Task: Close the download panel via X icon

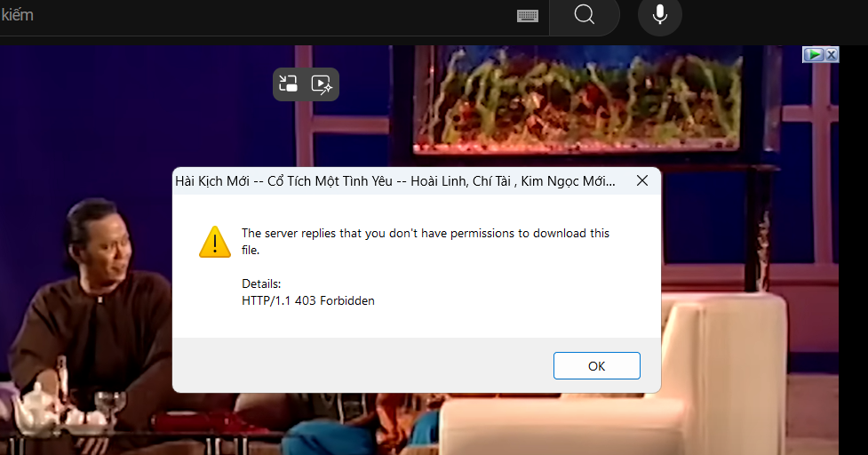Action: (832, 54)
